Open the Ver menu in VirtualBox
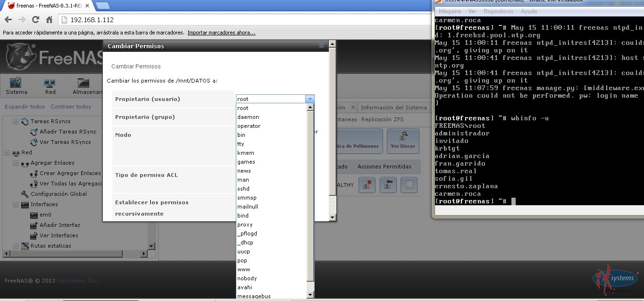 tap(472, 11)
